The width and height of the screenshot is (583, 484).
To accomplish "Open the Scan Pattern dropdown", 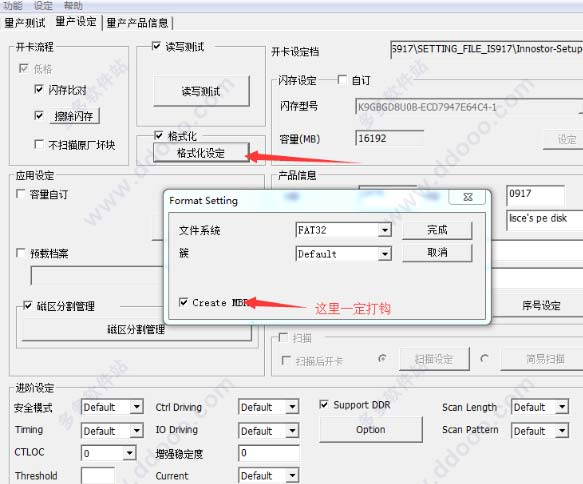I will tap(562, 431).
